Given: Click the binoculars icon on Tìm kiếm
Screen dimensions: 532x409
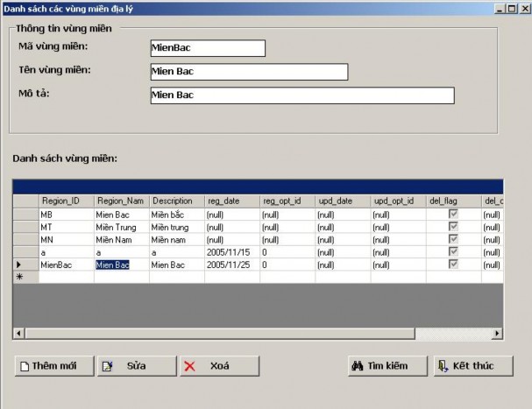Looking at the screenshot, I should coord(358,366).
